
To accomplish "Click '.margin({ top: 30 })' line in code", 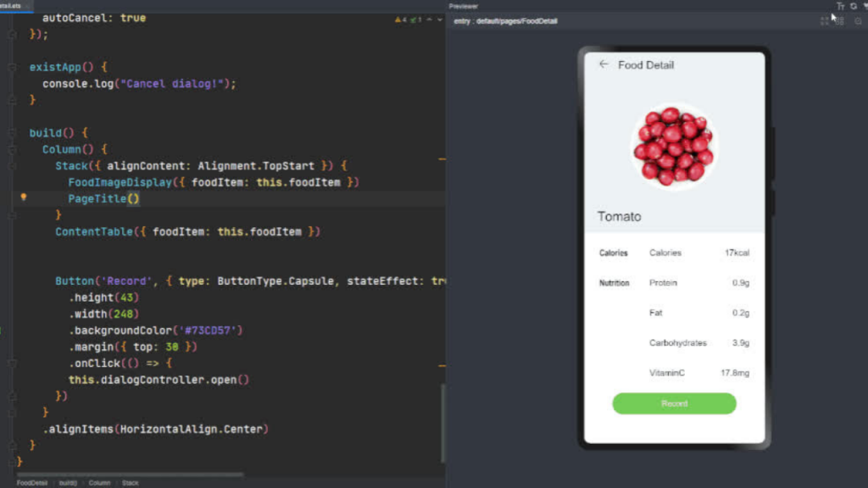I will (x=133, y=347).
